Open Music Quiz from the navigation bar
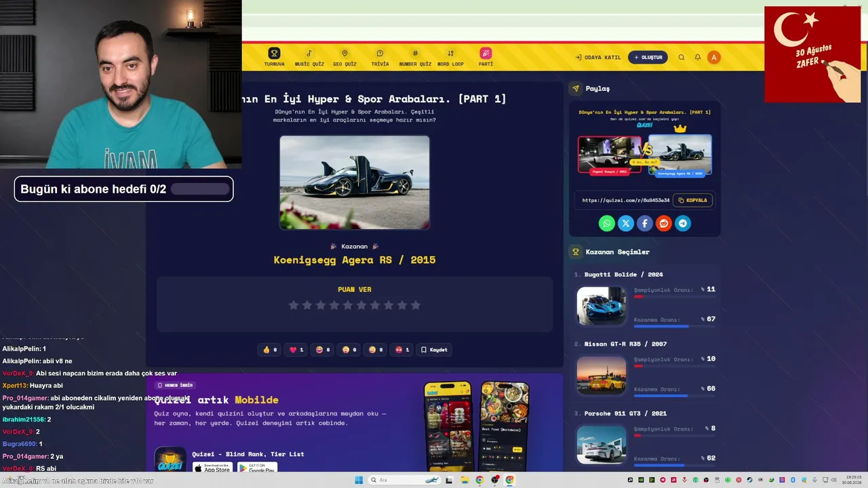868x488 pixels. [309, 57]
